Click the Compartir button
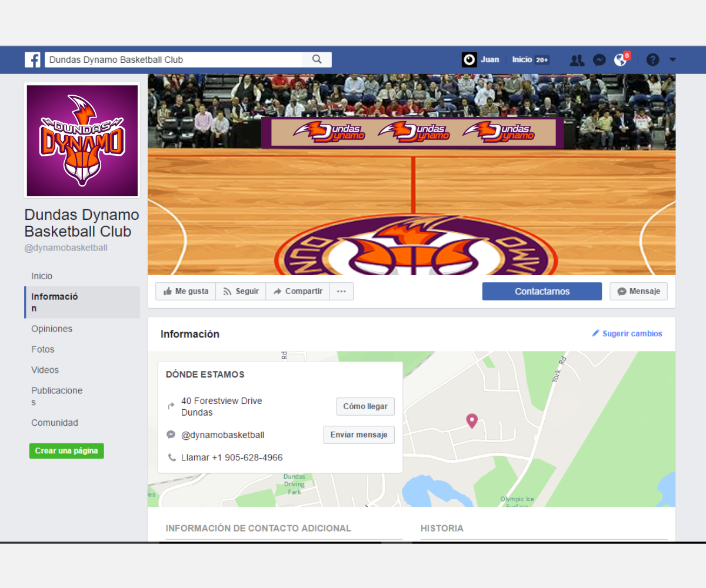This screenshot has height=588, width=706. (298, 292)
